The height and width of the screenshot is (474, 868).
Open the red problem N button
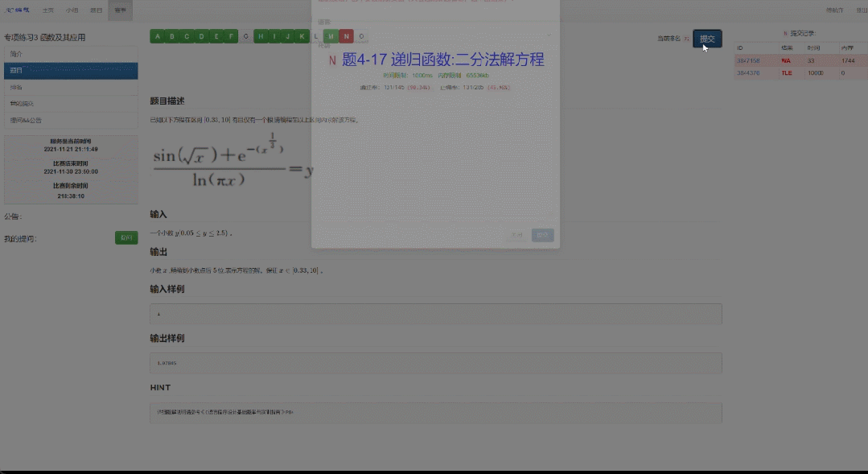tap(346, 36)
